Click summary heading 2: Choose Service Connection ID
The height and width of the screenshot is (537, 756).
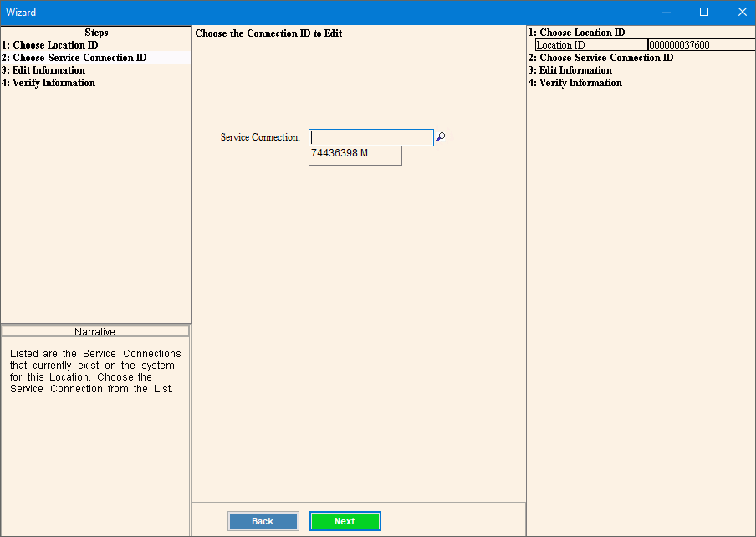point(600,58)
